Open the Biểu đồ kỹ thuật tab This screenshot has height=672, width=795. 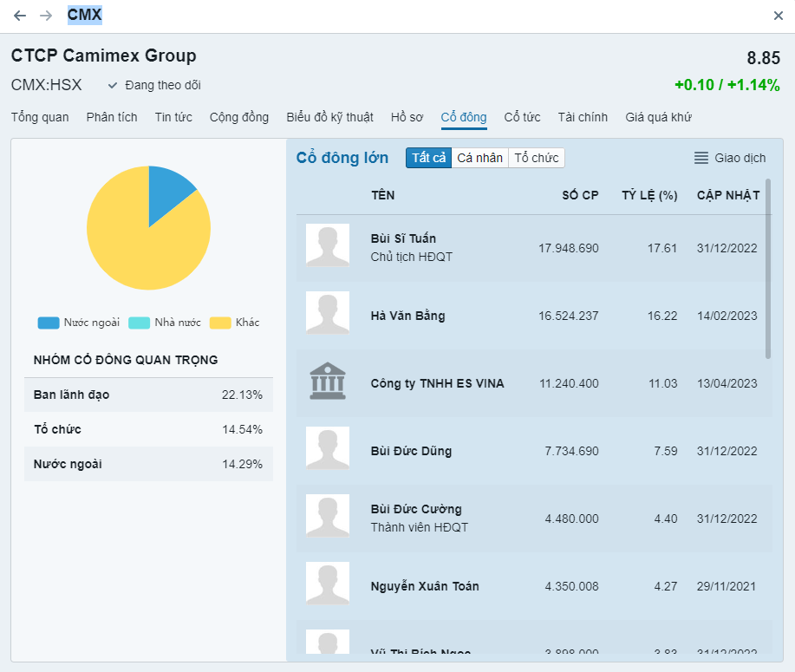click(x=329, y=117)
